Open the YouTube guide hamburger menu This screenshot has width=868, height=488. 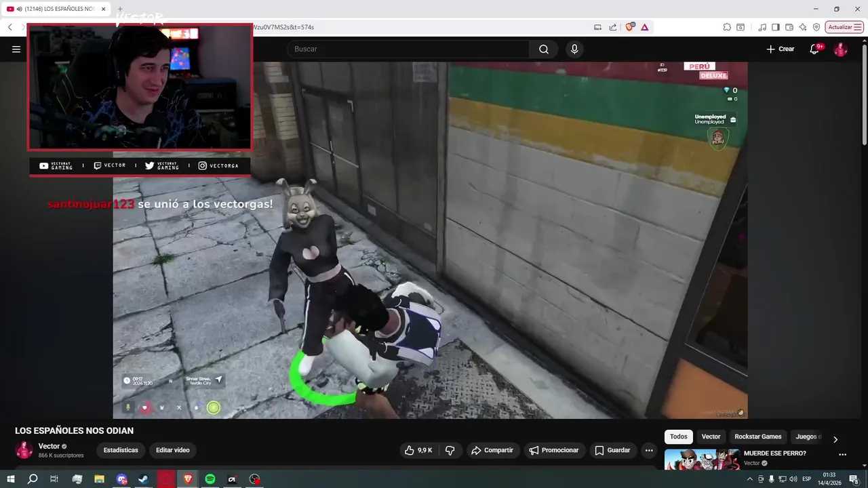16,49
